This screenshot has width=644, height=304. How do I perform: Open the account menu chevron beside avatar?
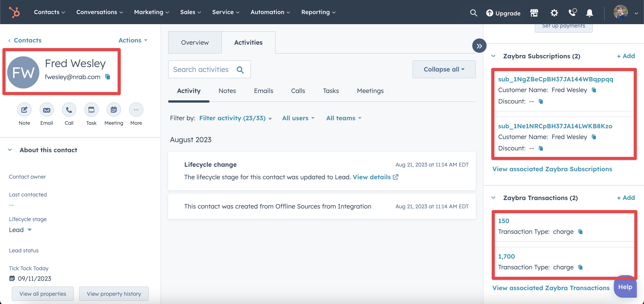click(636, 13)
